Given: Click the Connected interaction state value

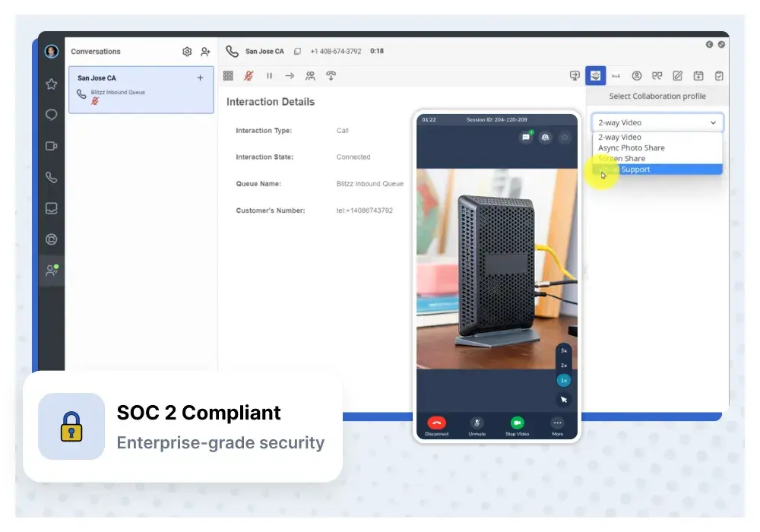Looking at the screenshot, I should (x=353, y=157).
